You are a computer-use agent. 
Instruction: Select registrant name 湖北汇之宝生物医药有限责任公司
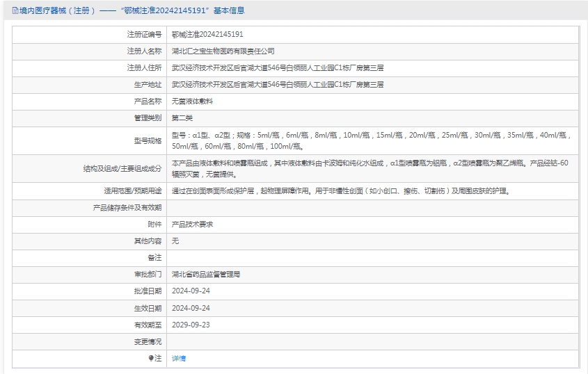223,51
